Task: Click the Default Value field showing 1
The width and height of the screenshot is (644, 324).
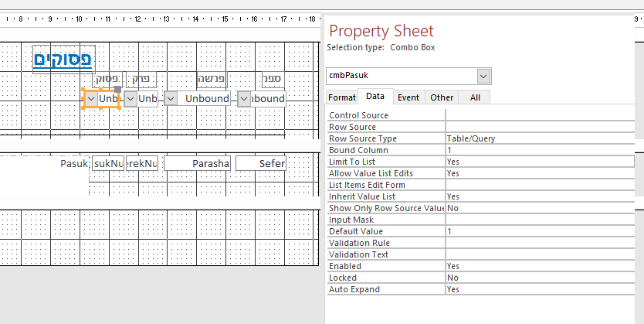Action: [540, 231]
